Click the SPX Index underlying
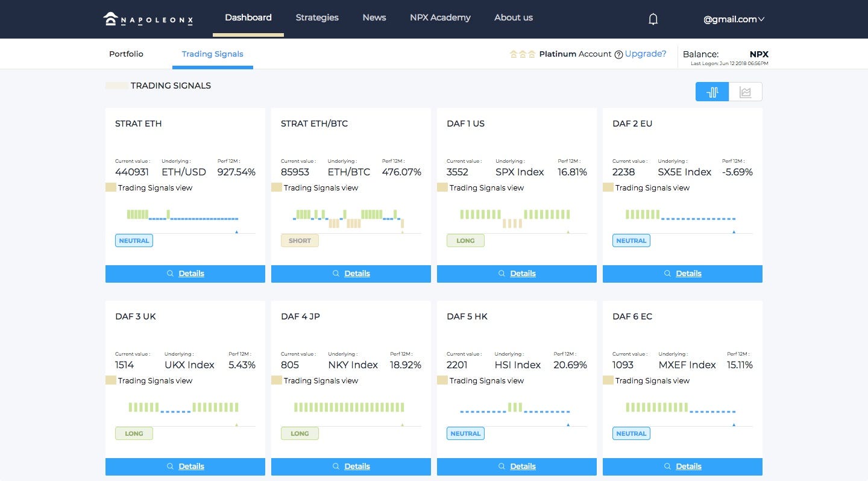This screenshot has width=868, height=481. click(x=520, y=172)
